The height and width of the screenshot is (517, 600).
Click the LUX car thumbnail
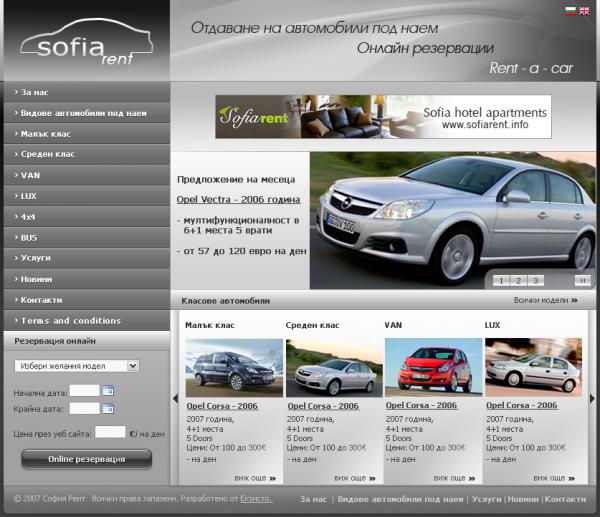click(533, 367)
